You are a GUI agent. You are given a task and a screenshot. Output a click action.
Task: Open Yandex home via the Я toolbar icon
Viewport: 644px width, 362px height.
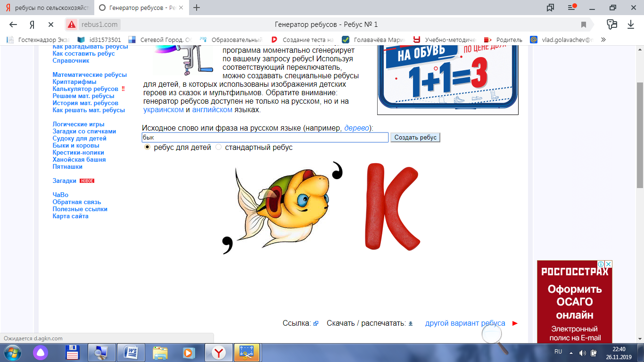pos(32,25)
